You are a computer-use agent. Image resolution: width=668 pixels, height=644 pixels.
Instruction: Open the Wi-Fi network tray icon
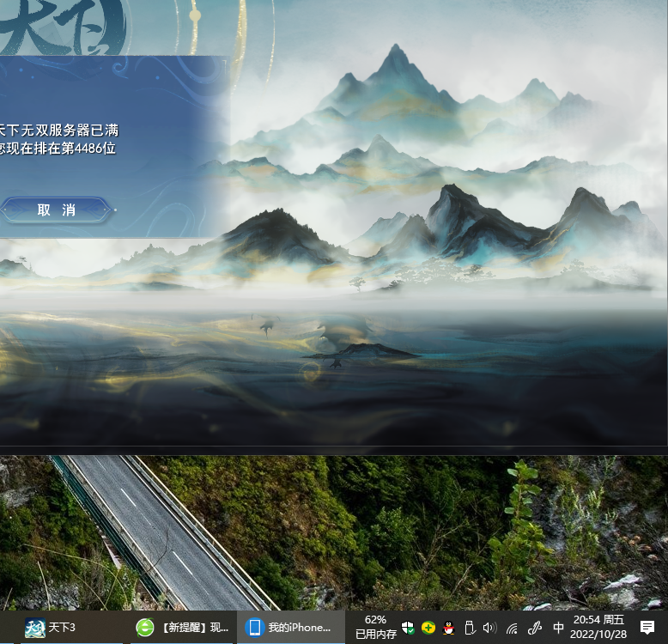tap(512, 628)
